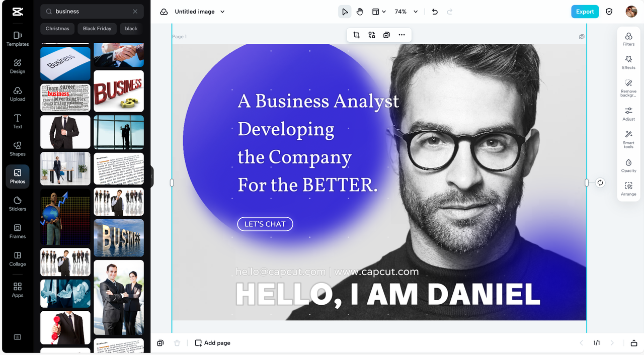Select the Christmas suggestion chip
Screen dimensions: 644x355
point(57,29)
